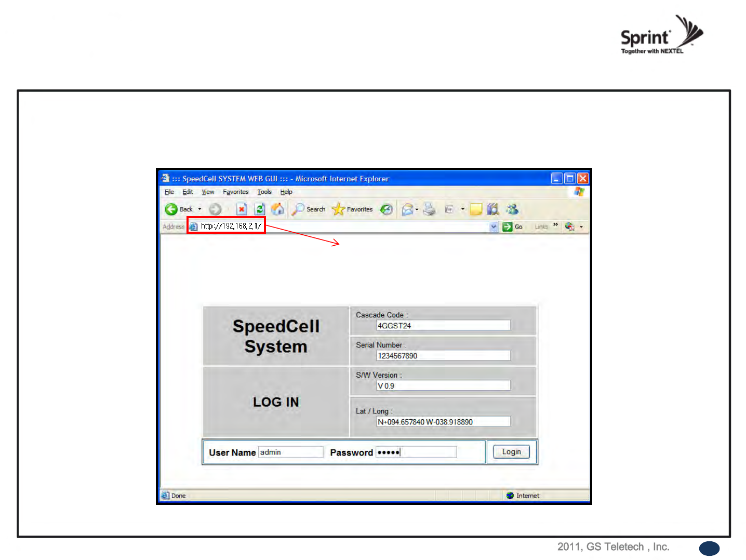Click the Cascade Code text field
746x560 pixels.
(x=443, y=326)
